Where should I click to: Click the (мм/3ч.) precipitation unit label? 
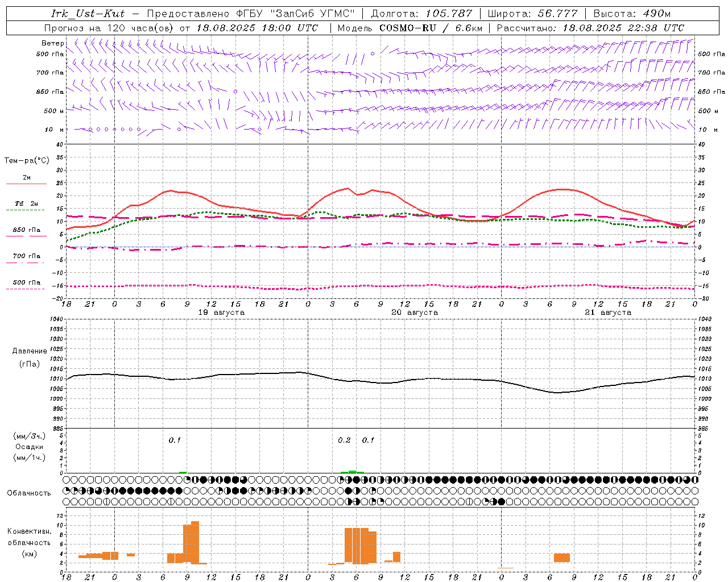point(30,436)
